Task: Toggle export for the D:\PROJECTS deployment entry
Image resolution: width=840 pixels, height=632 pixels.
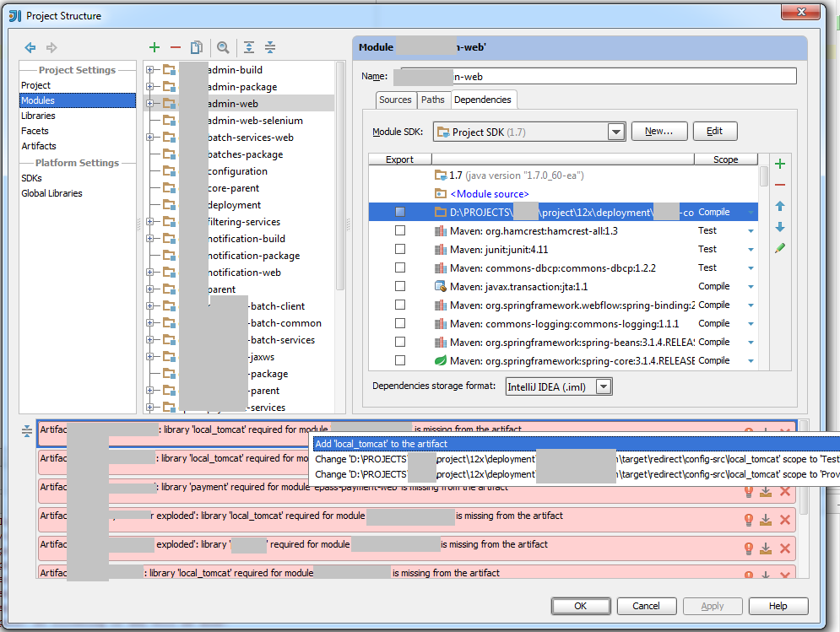Action: (399, 212)
